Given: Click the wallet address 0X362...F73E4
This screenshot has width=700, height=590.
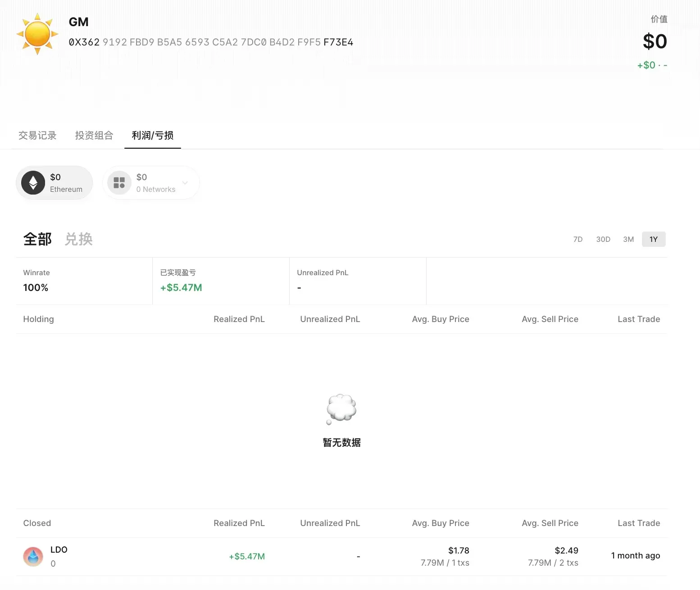Looking at the screenshot, I should (x=211, y=42).
